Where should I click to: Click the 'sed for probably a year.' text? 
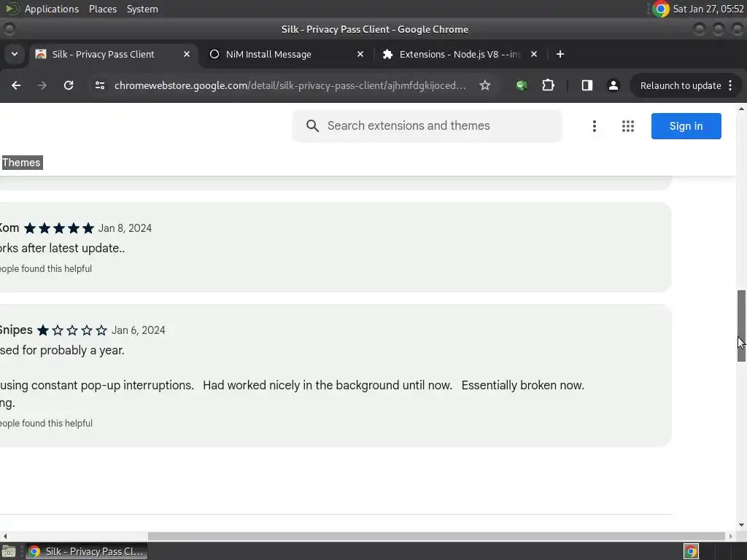[x=62, y=351]
